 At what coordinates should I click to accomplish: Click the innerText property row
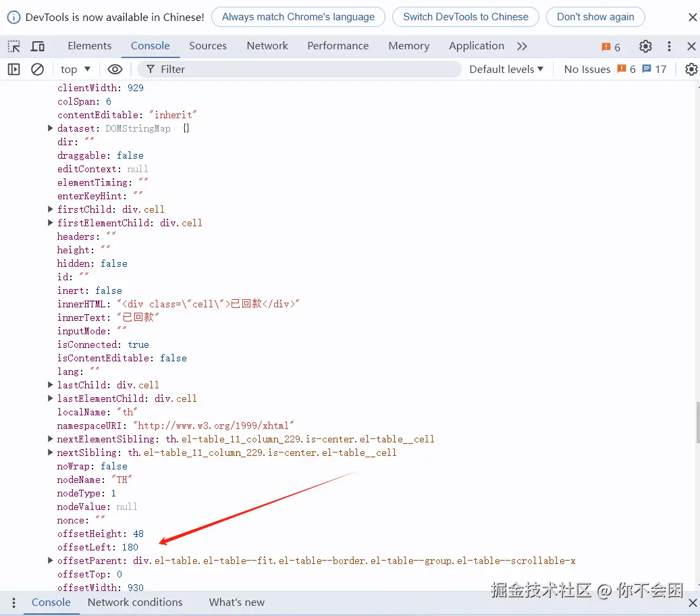click(x=108, y=317)
